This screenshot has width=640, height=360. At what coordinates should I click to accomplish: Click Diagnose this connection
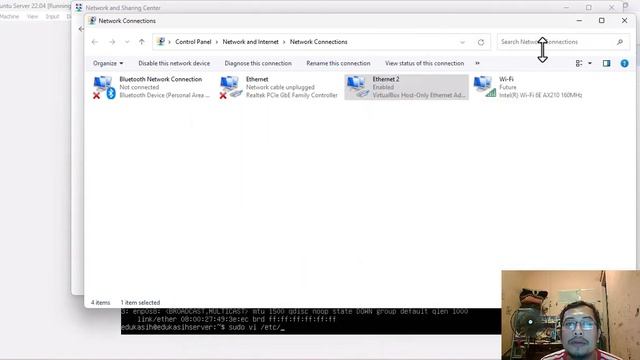258,63
